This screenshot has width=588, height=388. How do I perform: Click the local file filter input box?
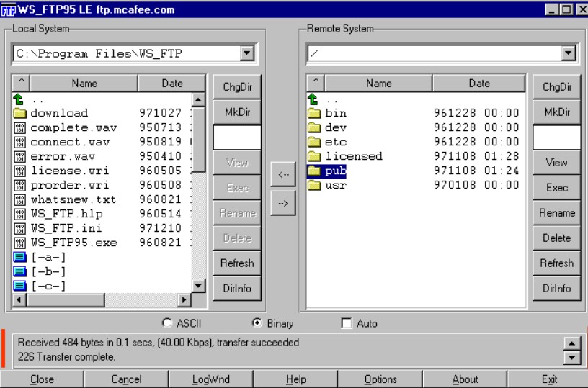237,137
